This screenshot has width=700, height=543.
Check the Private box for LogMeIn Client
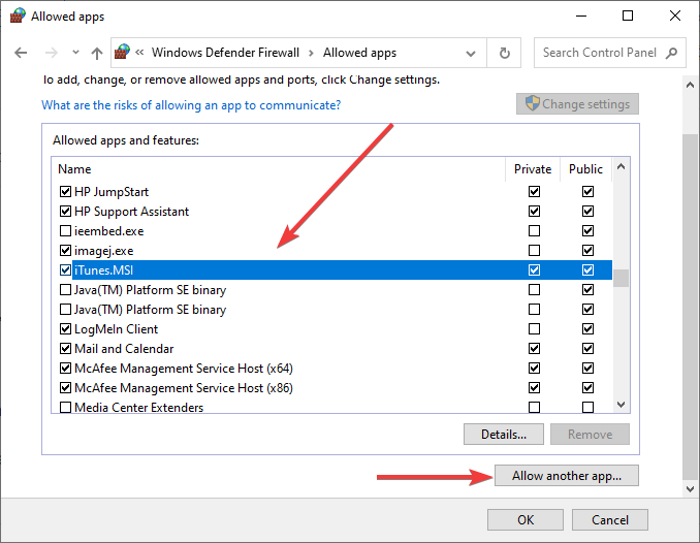pos(534,329)
